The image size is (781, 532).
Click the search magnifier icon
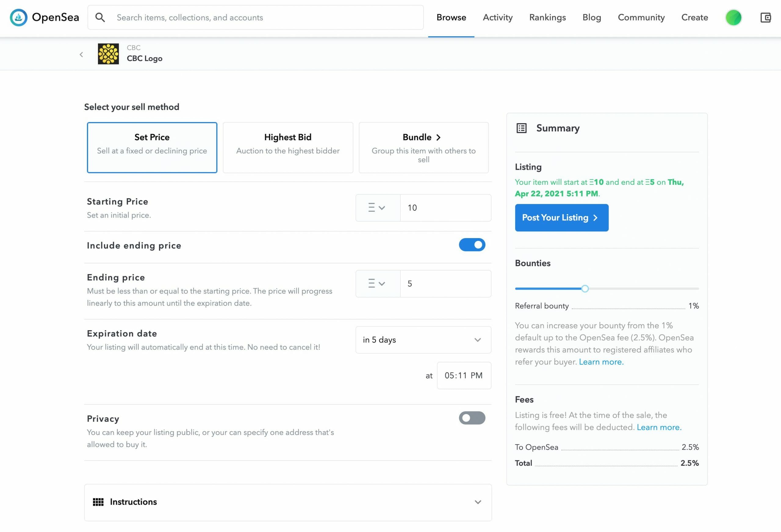(x=100, y=17)
